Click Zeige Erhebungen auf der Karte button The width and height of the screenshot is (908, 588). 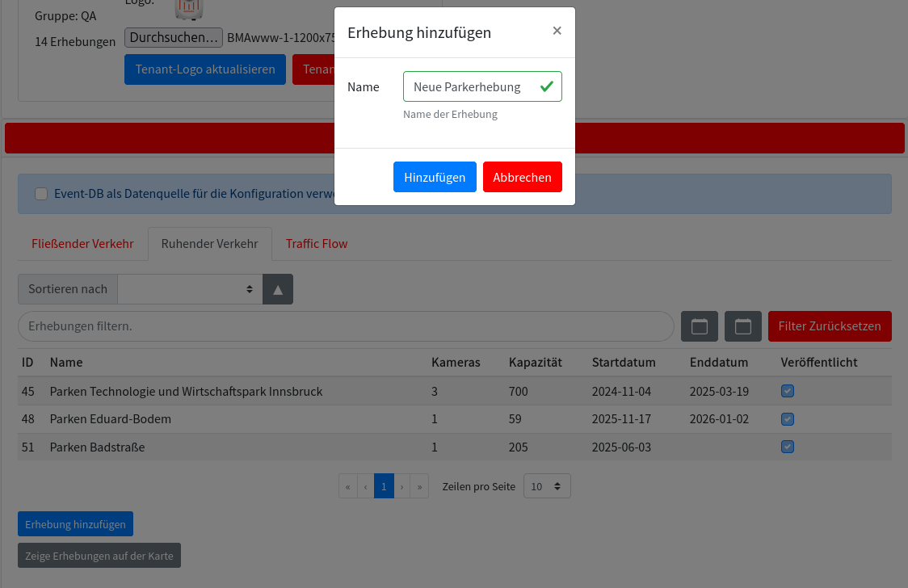coord(99,556)
